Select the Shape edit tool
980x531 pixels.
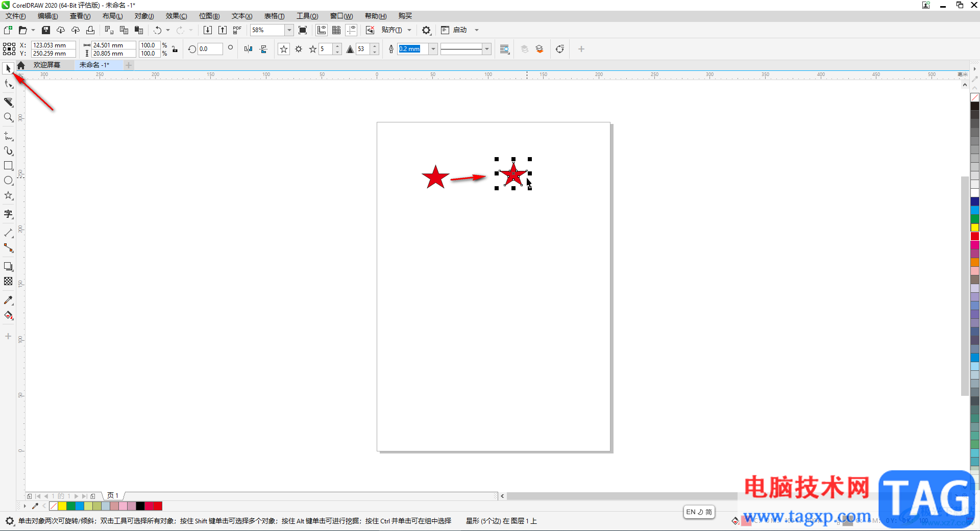click(8, 84)
